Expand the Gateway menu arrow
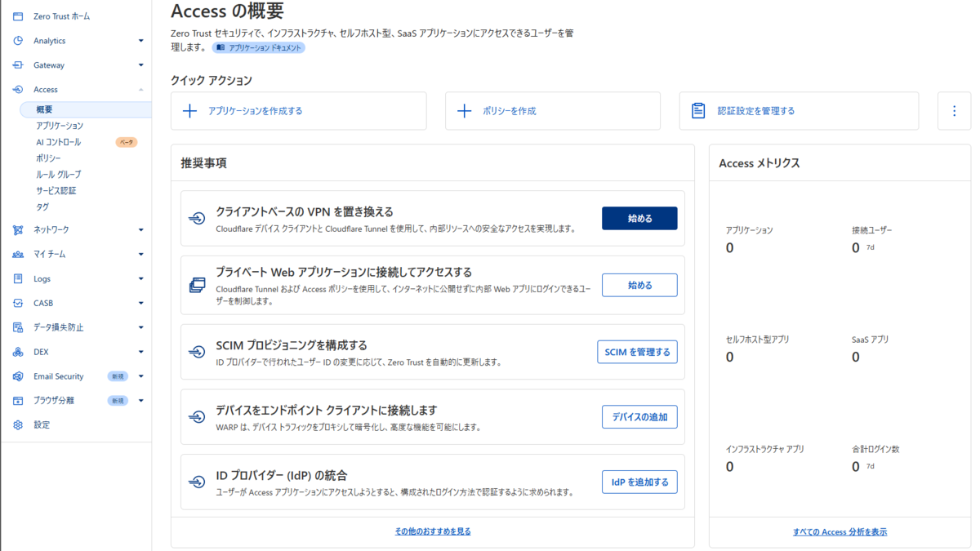This screenshot has height=551, width=980. (141, 65)
